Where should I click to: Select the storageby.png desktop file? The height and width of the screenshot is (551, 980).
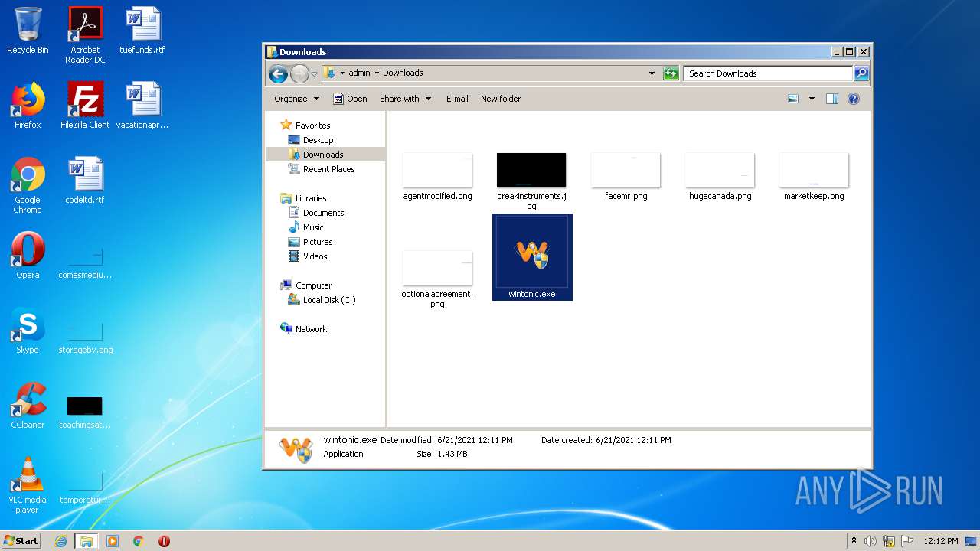pyautogui.click(x=85, y=337)
